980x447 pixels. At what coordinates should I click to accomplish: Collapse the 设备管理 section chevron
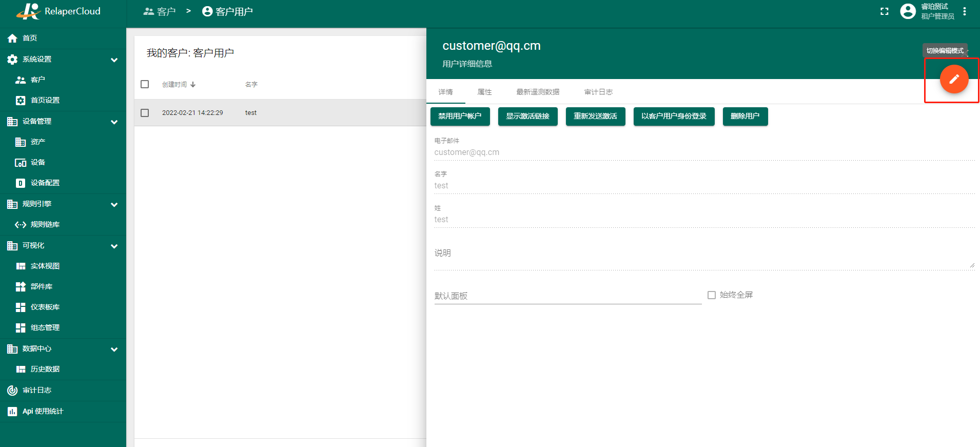click(114, 122)
